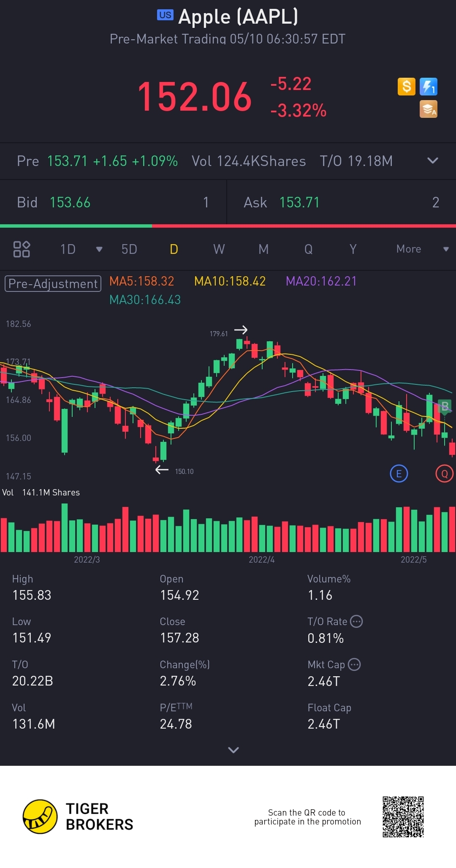This screenshot has height=868, width=456.
Task: Tap the 179.61 high price label
Action: coord(219,334)
